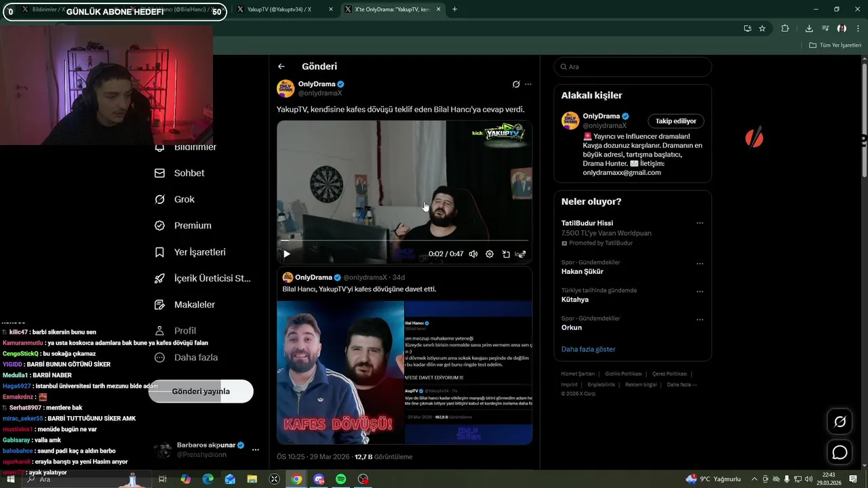868x488 pixels.
Task: Open the floating Grok button
Action: click(x=840, y=422)
